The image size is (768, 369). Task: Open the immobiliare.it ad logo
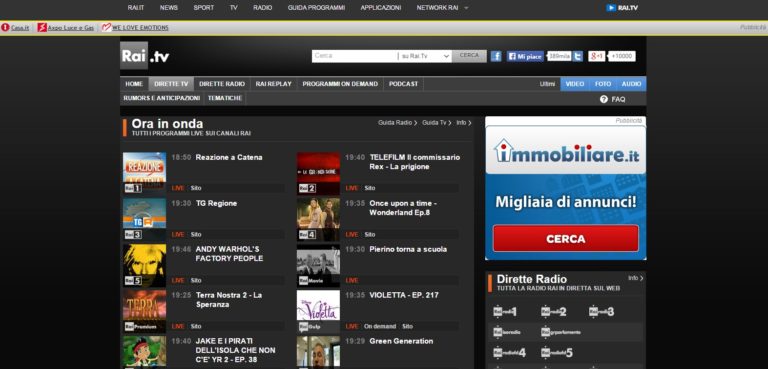pyautogui.click(x=566, y=151)
